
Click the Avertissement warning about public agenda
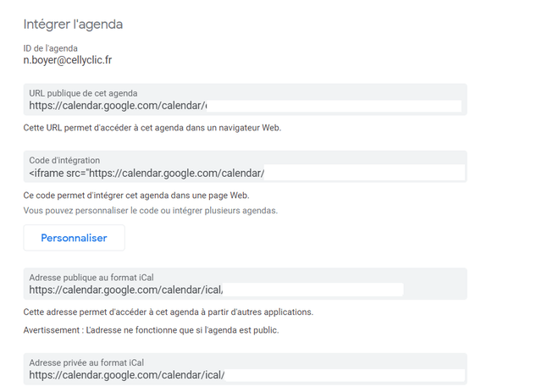(151, 330)
